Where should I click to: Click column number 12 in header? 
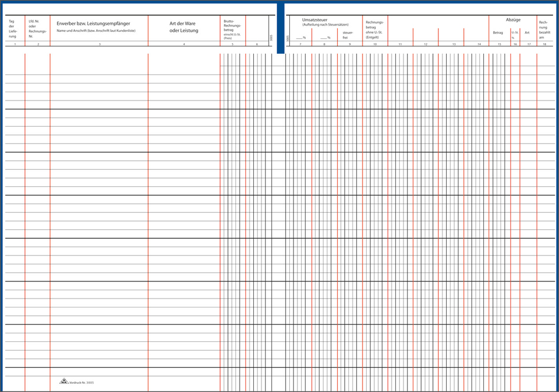(x=425, y=44)
